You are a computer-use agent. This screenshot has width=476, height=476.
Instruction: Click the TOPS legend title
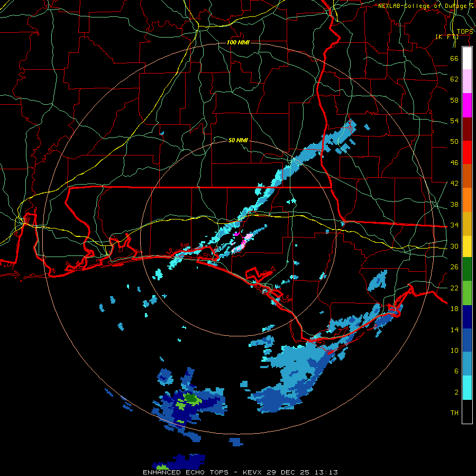[465, 32]
